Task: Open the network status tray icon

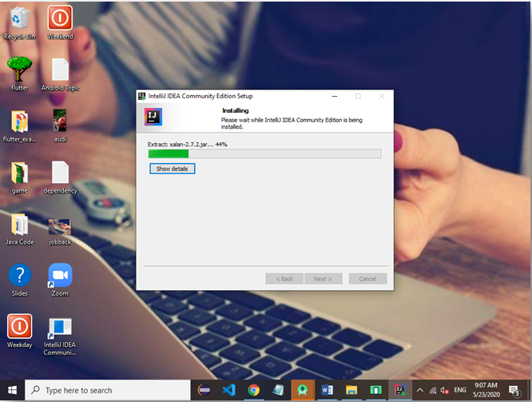Action: tap(433, 391)
